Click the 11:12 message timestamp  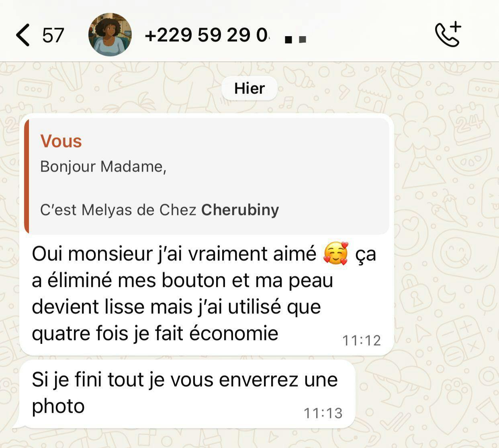click(x=362, y=340)
